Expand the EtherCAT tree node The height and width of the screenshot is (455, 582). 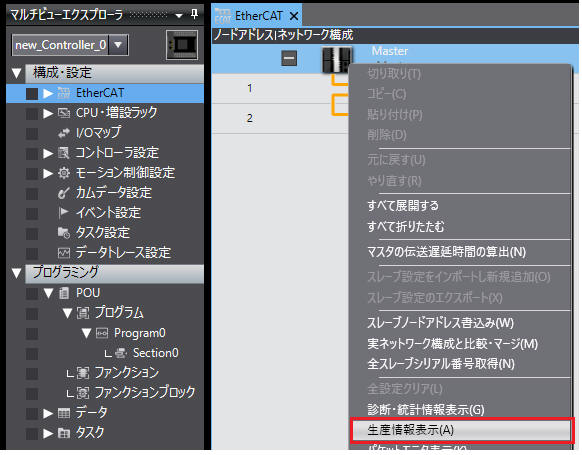click(48, 93)
